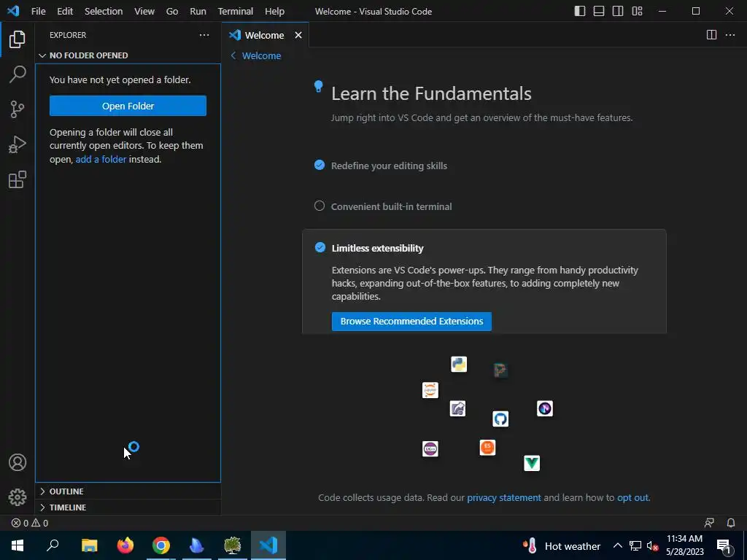Select the Convenient built-in terminal step
The image size is (747, 560).
coord(392,206)
